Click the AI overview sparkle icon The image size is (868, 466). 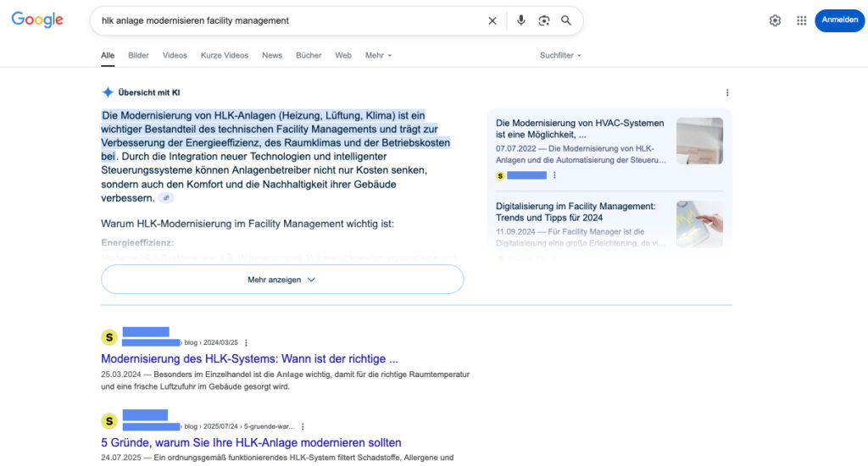coord(108,92)
